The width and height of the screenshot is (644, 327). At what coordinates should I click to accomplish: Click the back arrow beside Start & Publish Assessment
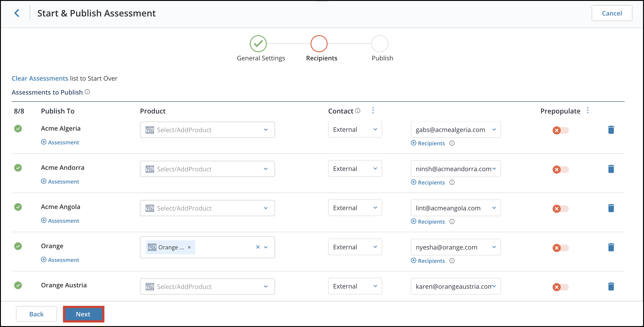pos(17,13)
